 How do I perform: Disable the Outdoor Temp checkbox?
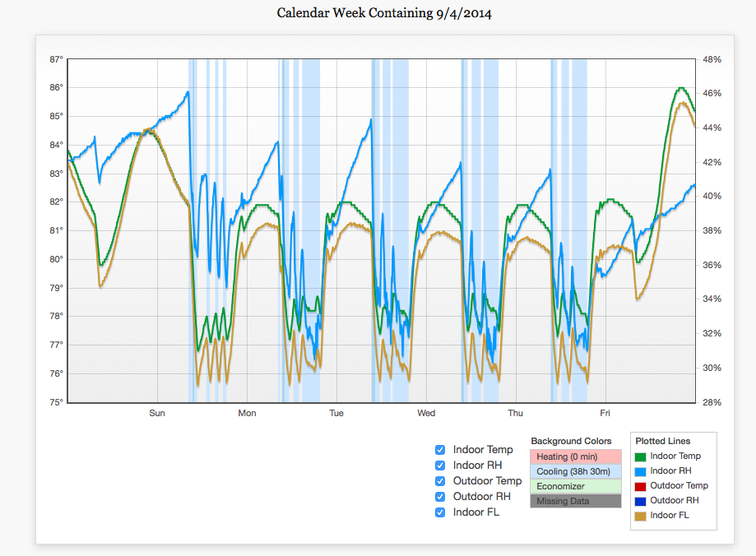(x=439, y=481)
